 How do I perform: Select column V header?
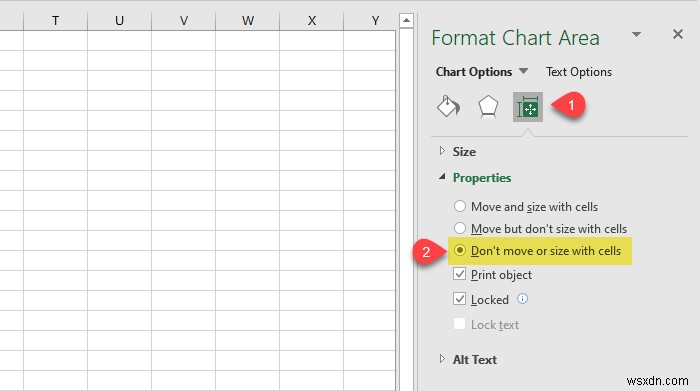183,21
